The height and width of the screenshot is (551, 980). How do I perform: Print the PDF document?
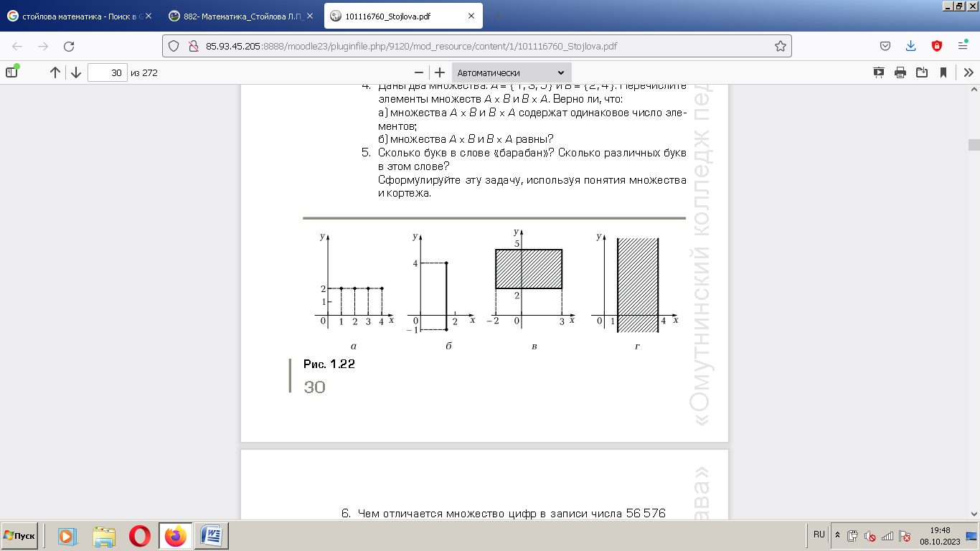tap(900, 72)
